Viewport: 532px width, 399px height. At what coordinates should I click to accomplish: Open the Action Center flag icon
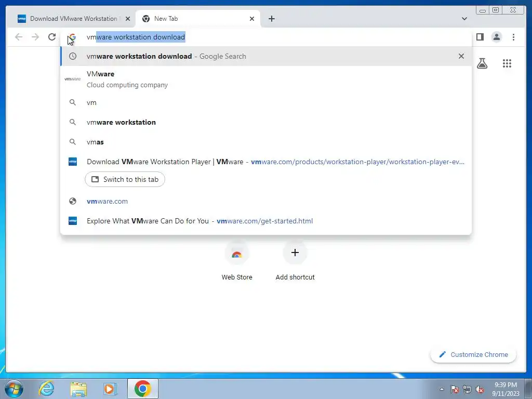(x=454, y=389)
